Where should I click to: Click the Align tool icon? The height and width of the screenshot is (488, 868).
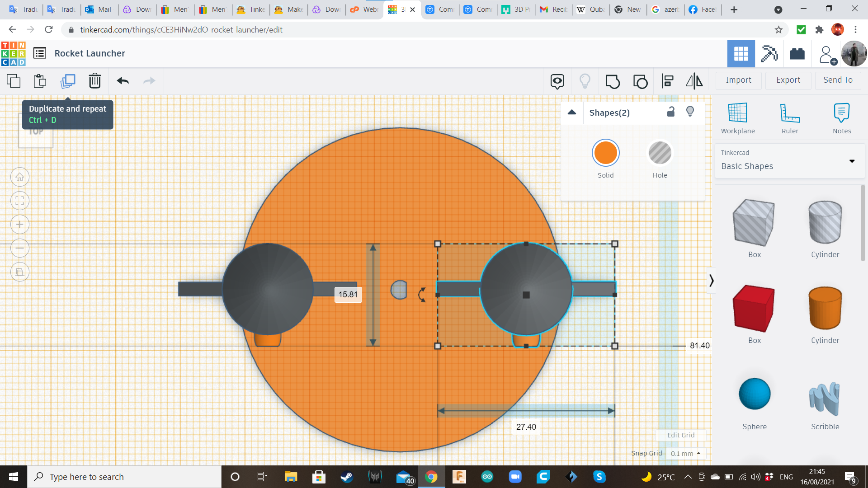[667, 81]
